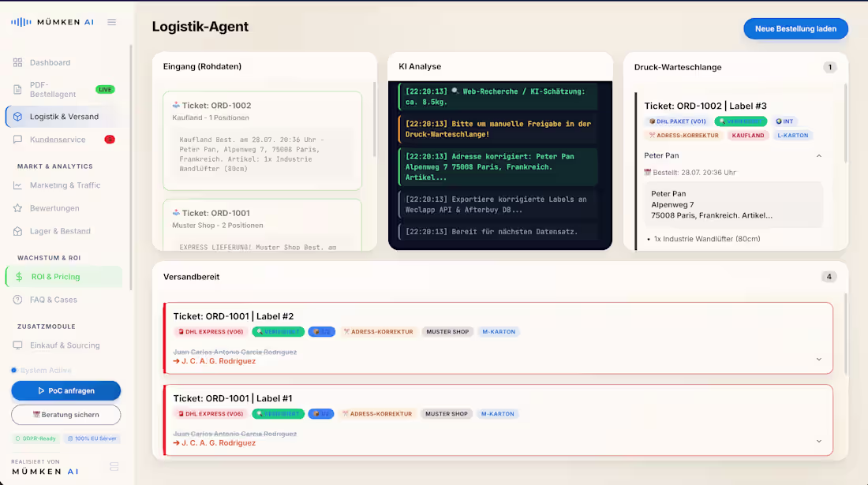Click 'Ticket: ORD-1002 | Label #3' heading
868x485 pixels.
(705, 106)
